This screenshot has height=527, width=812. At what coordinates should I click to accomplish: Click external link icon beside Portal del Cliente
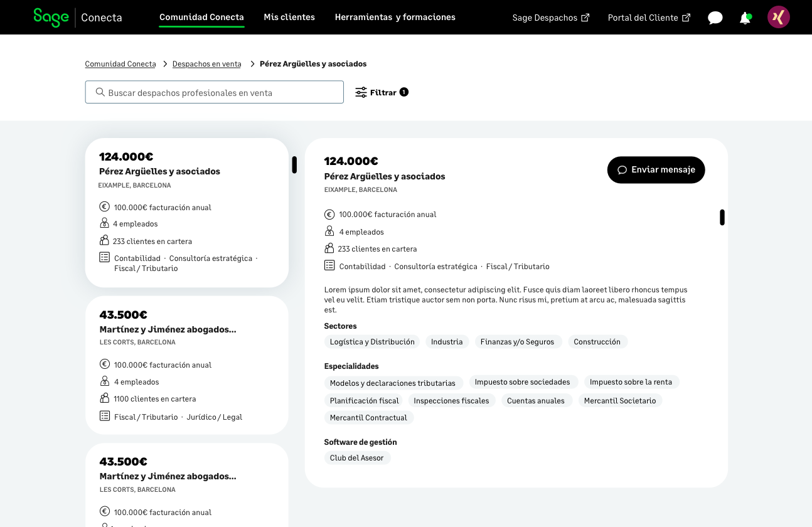[x=686, y=18]
